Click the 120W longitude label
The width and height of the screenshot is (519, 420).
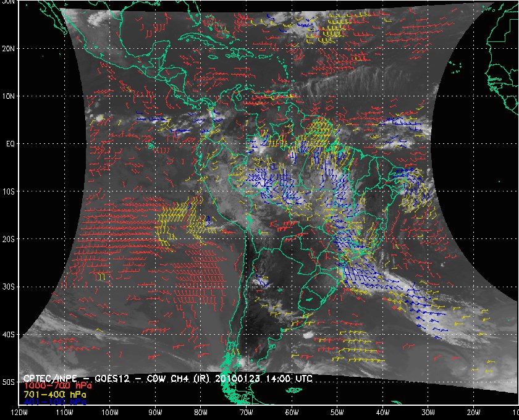pyautogui.click(x=19, y=413)
